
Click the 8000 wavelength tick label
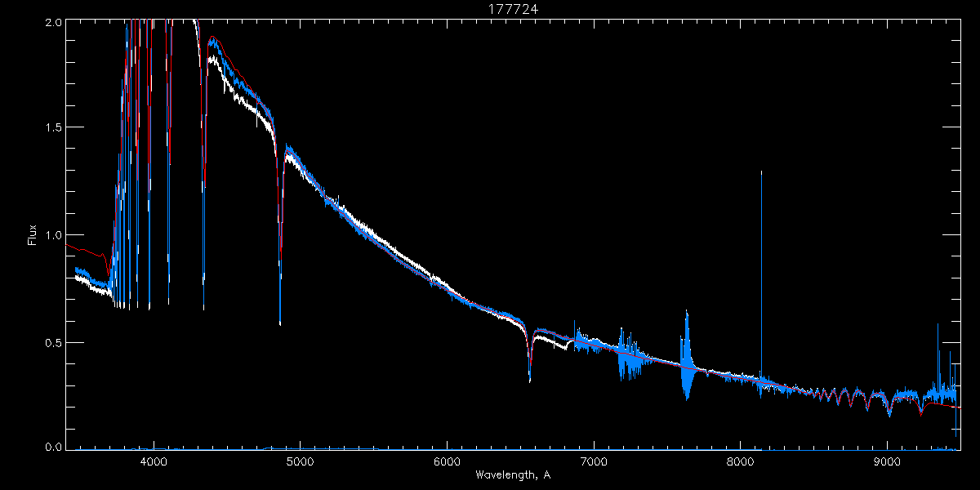point(741,461)
